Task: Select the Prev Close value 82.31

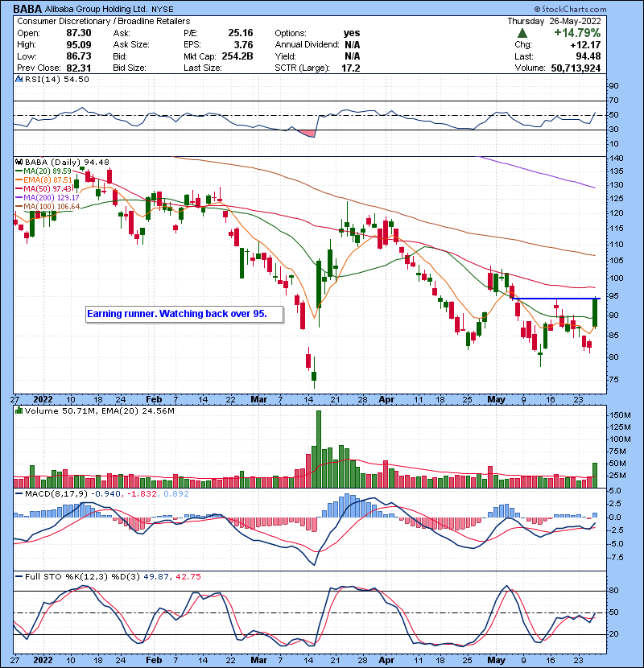Action: 78,68
